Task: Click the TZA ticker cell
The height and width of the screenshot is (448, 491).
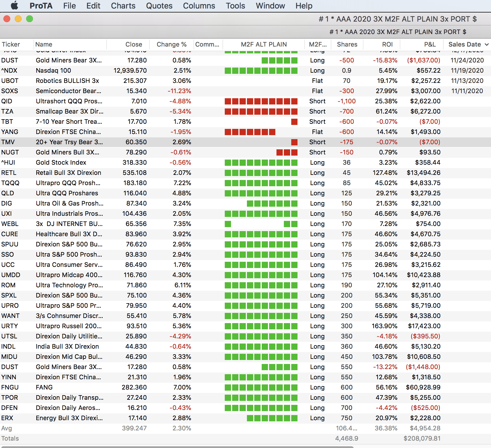Action: click(7, 111)
